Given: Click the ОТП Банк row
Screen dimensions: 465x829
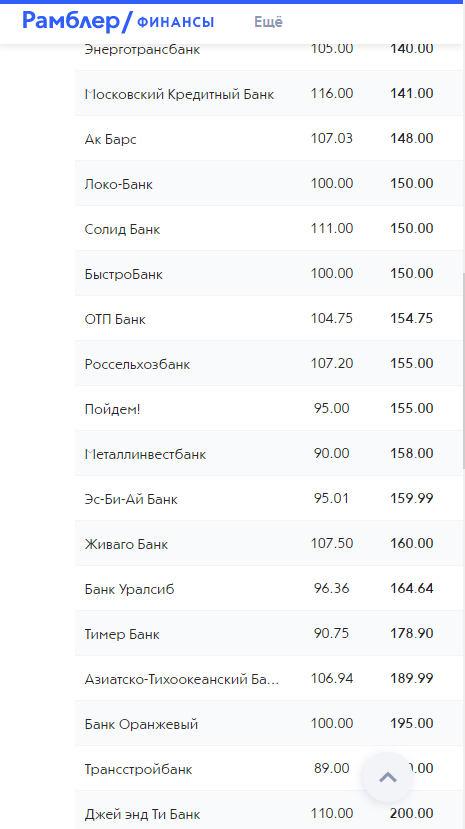Looking at the screenshot, I should click(x=270, y=318).
